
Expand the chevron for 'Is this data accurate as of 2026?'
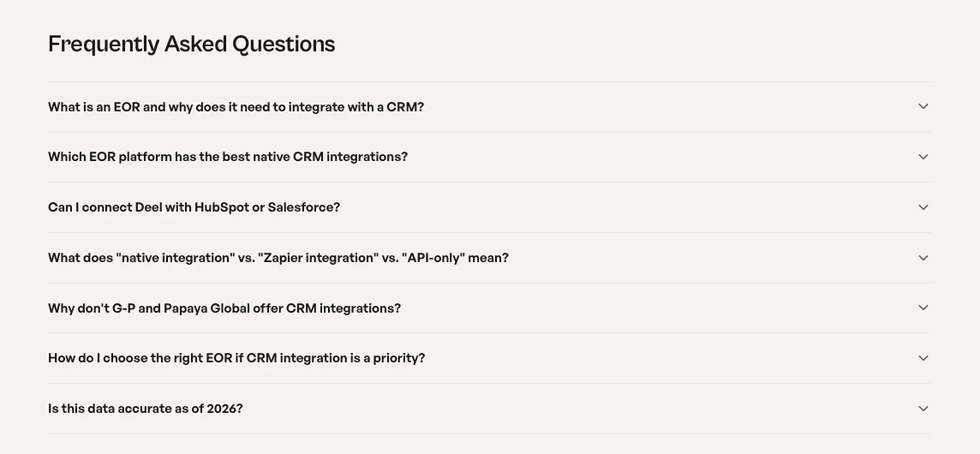[923, 409]
